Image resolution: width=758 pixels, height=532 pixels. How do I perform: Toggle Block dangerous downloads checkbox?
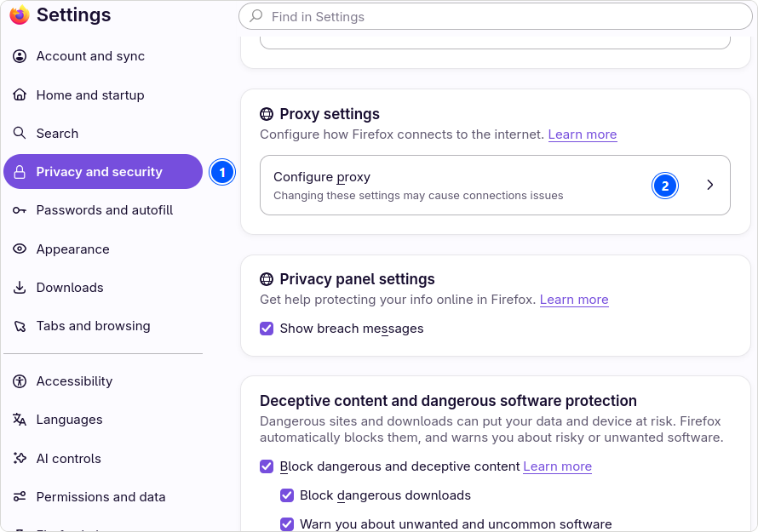tap(287, 495)
